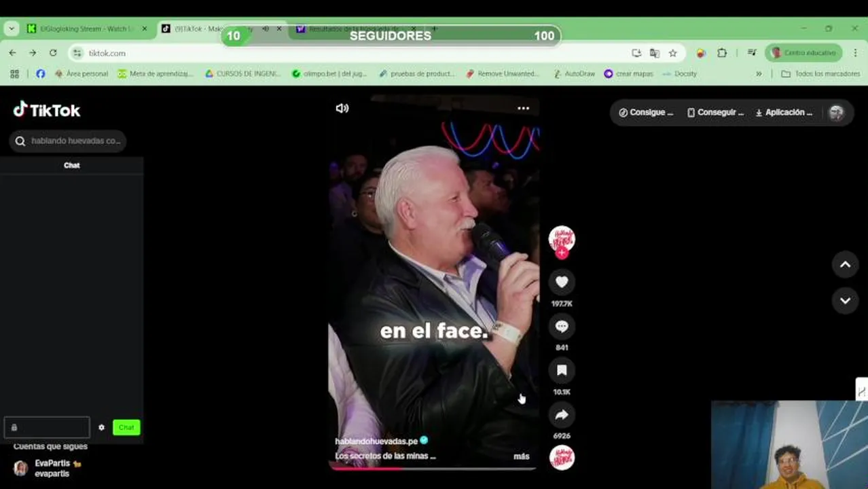The height and width of the screenshot is (489, 868).
Task: Click the 'Conseguir ...' phone button
Action: (x=715, y=113)
